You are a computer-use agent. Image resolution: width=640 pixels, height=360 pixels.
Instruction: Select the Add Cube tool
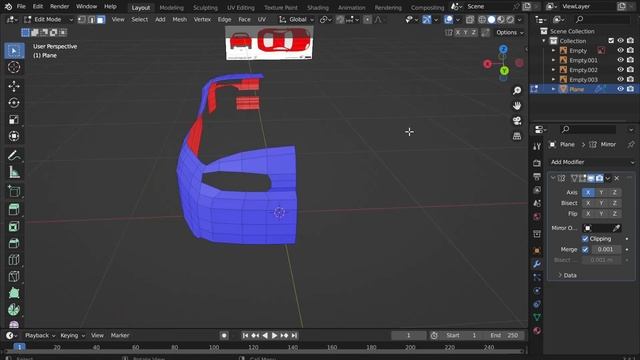pos(14,191)
